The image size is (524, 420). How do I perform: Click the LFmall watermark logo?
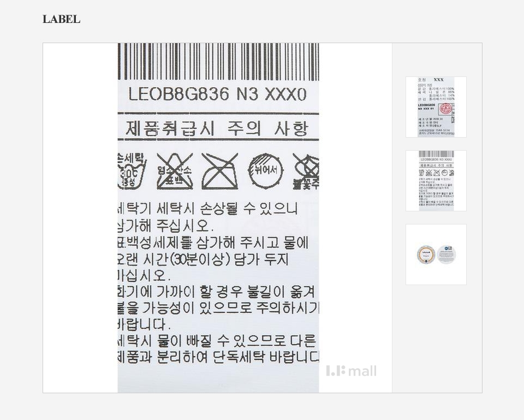coord(351,371)
